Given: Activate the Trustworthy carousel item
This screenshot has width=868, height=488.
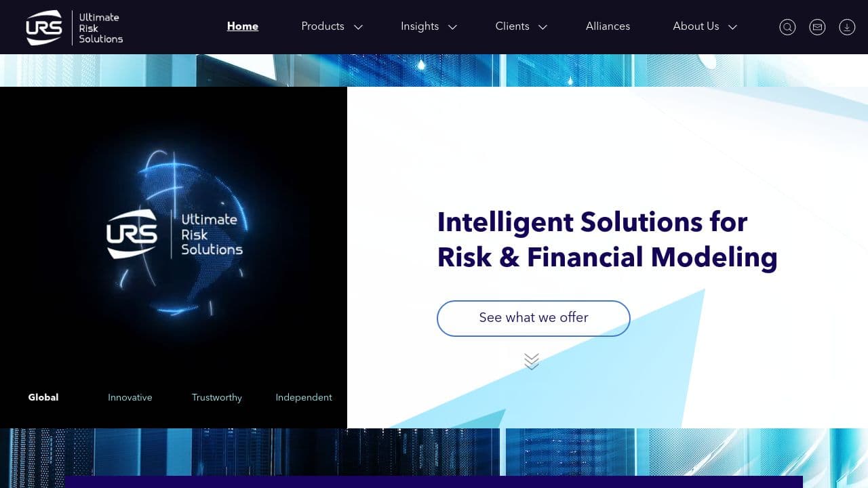Looking at the screenshot, I should pos(216,397).
